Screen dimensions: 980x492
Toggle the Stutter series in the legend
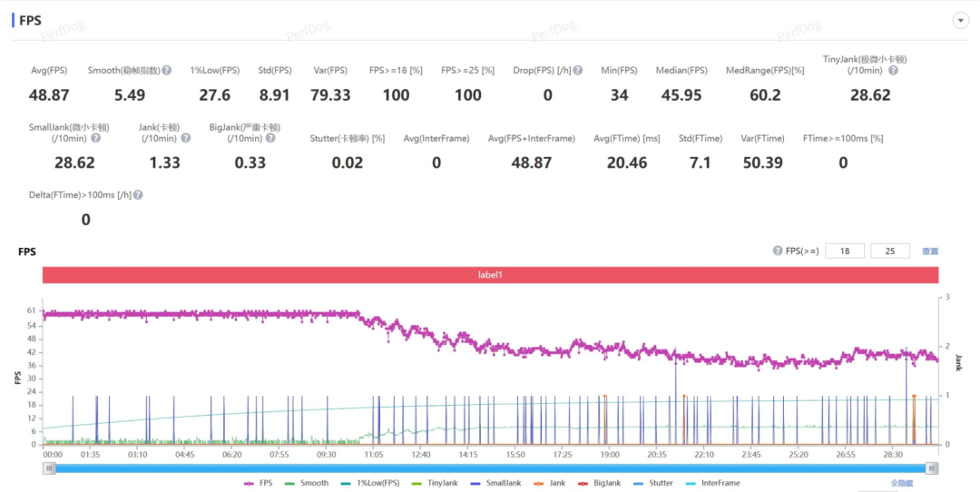(x=653, y=483)
